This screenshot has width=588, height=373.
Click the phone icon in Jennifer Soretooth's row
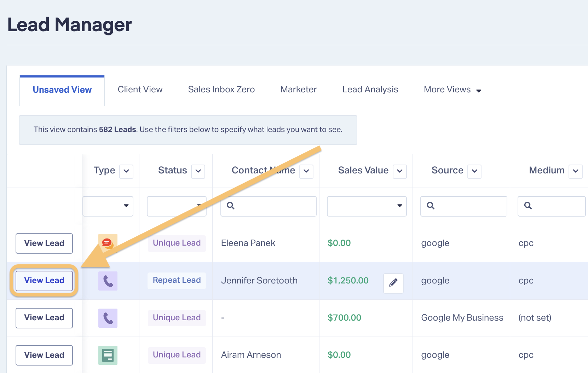tap(108, 281)
